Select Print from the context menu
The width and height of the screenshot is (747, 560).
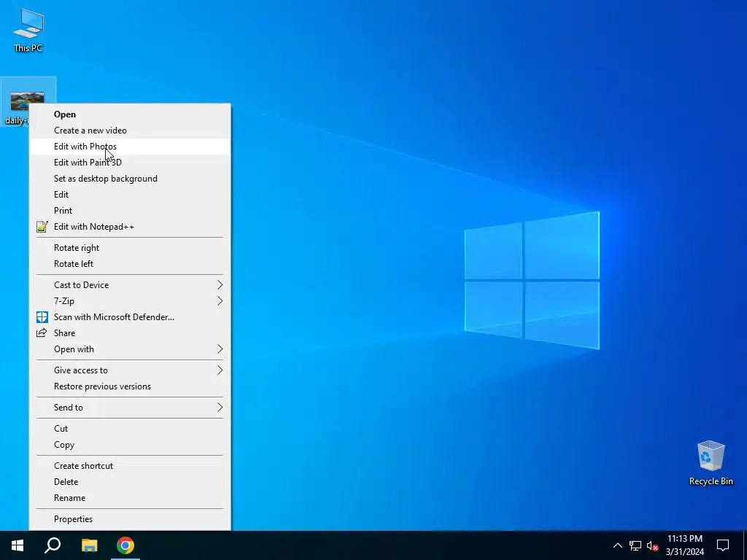pos(130,211)
